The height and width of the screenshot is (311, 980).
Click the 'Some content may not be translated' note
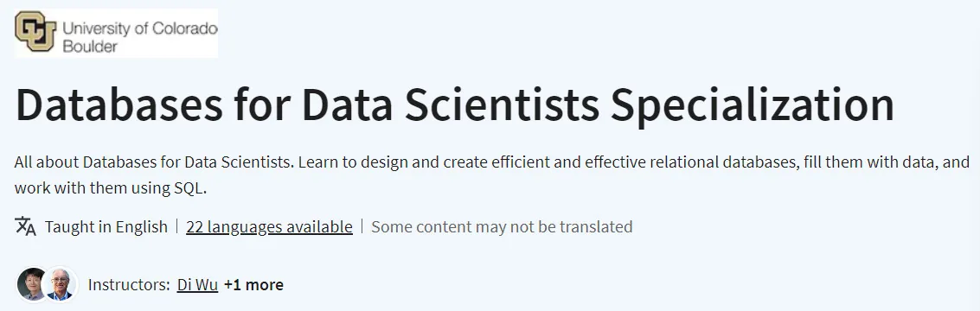click(x=502, y=226)
